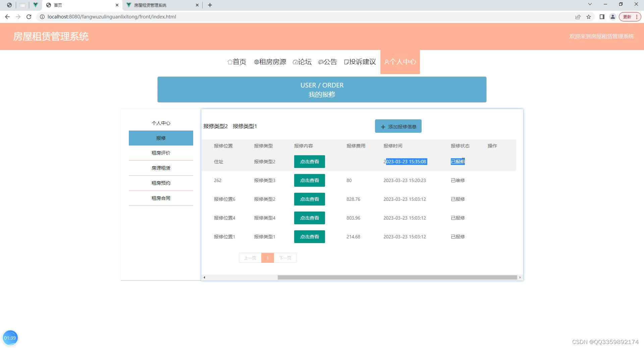Open the tab search dropdown chevron
The width and height of the screenshot is (644, 348).
pos(590,4)
